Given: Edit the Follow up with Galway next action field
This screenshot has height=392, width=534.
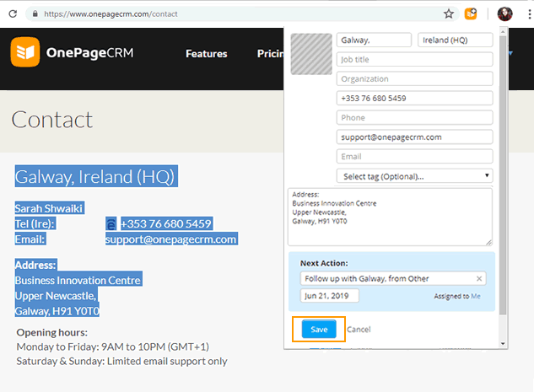Looking at the screenshot, I should 392,279.
